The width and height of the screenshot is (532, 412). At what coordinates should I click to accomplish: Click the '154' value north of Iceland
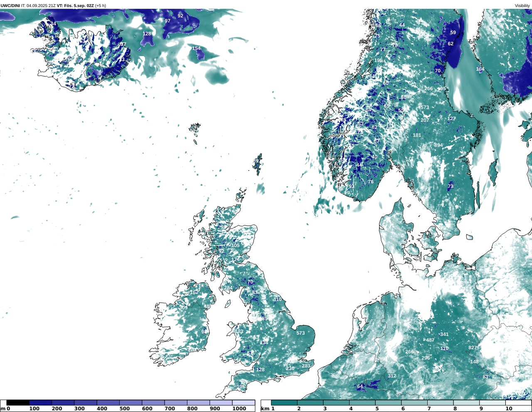pos(196,48)
